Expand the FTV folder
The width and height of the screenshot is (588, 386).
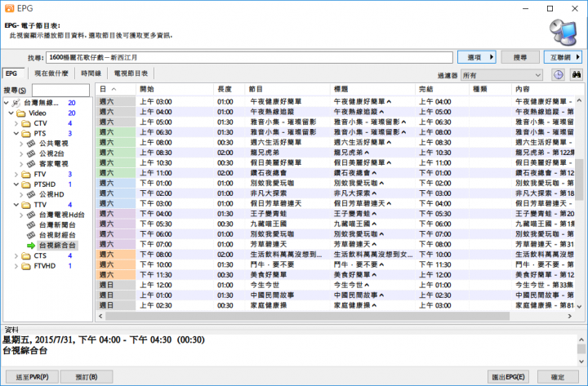pos(16,174)
